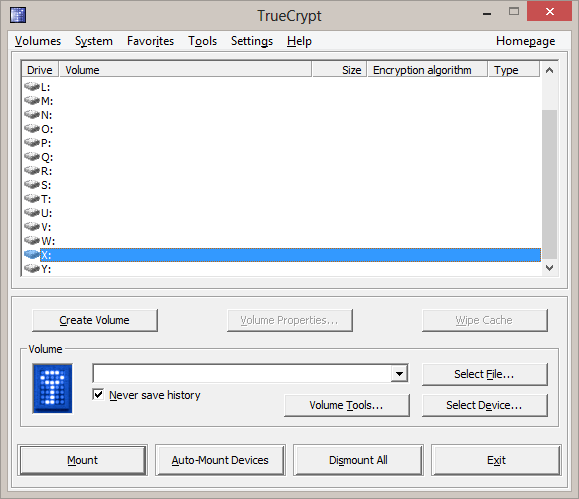Open the Settings menu

[x=252, y=41]
